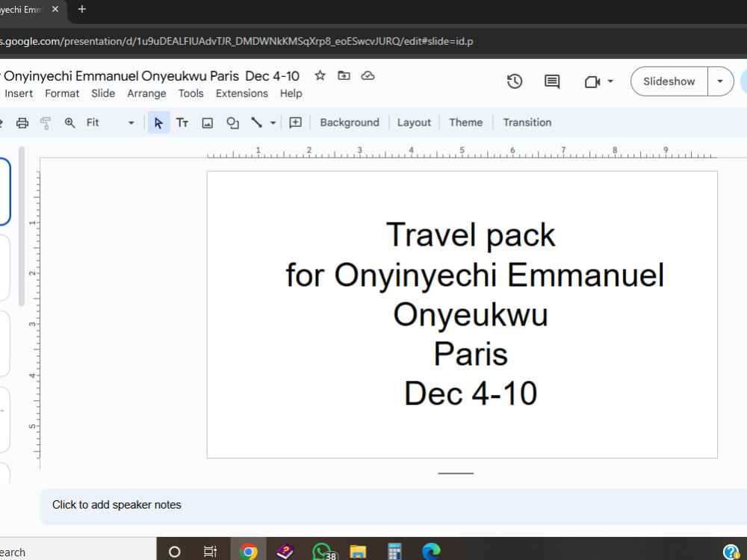Check the cloud document status icon

368,75
